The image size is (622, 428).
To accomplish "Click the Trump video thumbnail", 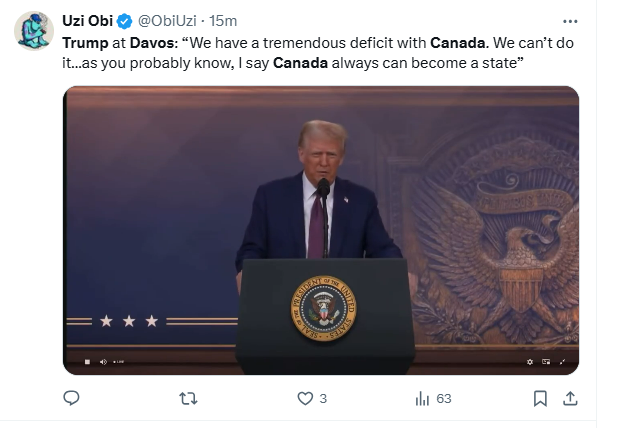I will pos(321,230).
